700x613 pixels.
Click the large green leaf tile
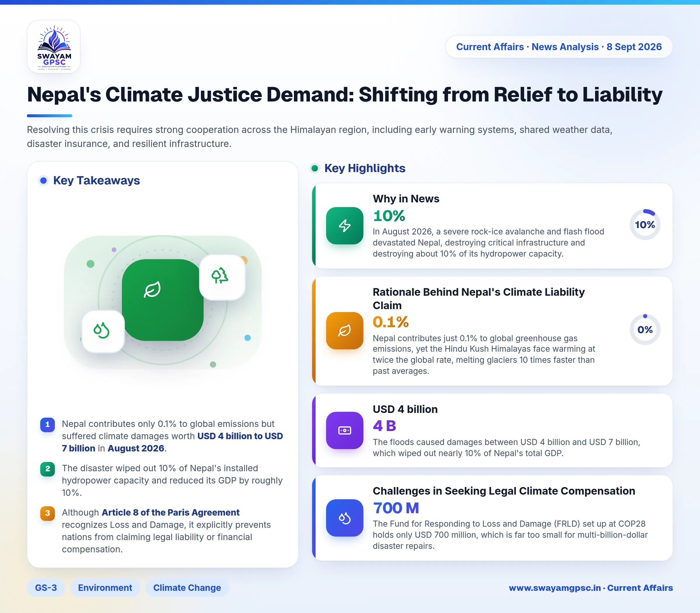coord(162,300)
